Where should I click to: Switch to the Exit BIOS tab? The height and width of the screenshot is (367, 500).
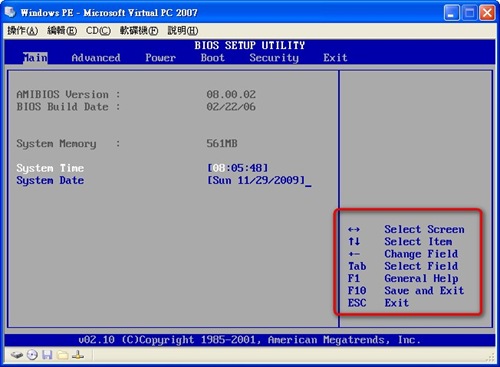[x=335, y=58]
